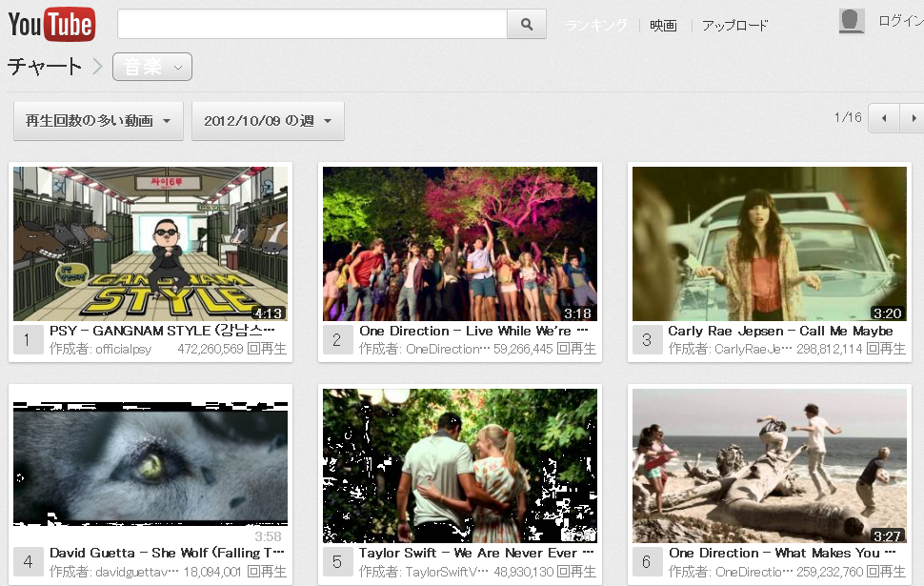Click inside the YouTube search field

coord(312,24)
